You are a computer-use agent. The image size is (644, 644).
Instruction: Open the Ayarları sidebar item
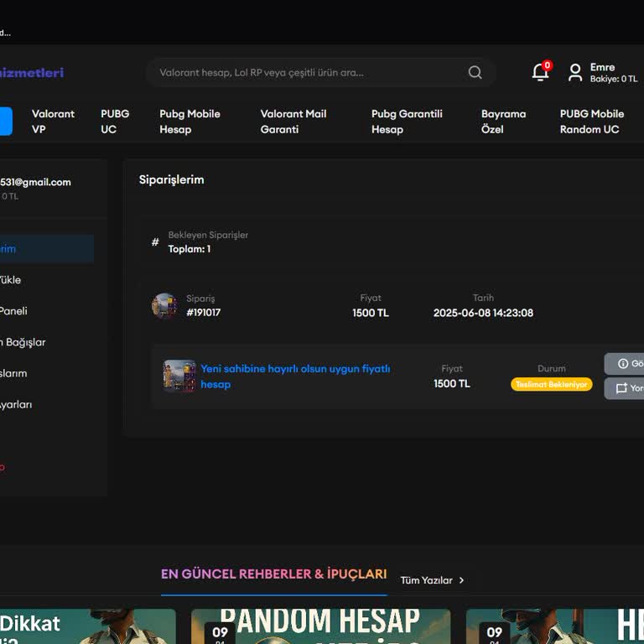tap(16, 404)
